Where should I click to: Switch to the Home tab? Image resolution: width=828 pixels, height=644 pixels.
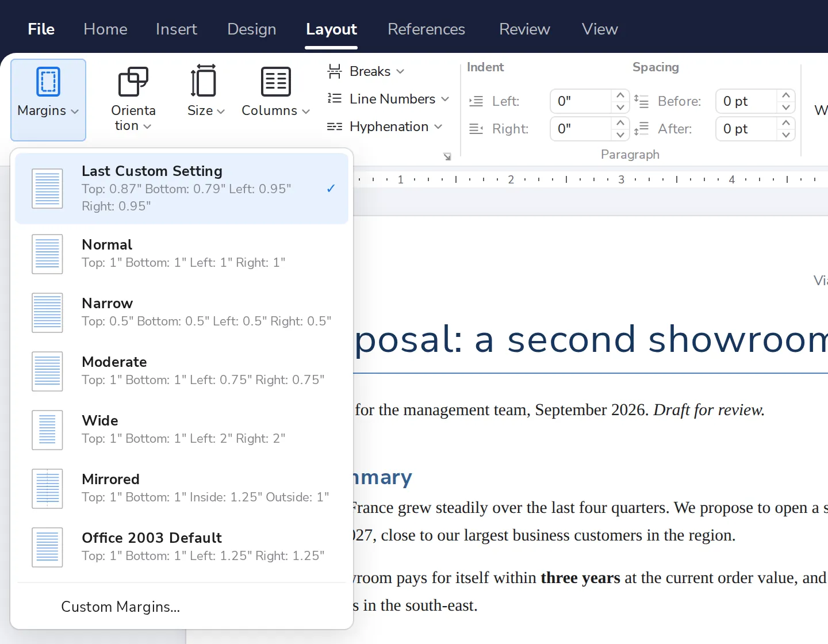tap(105, 29)
